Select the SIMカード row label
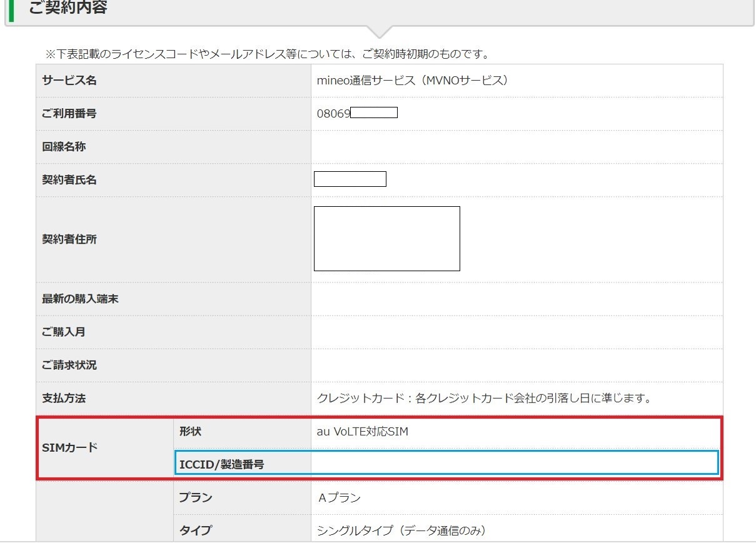The width and height of the screenshot is (756, 543). 70,447
